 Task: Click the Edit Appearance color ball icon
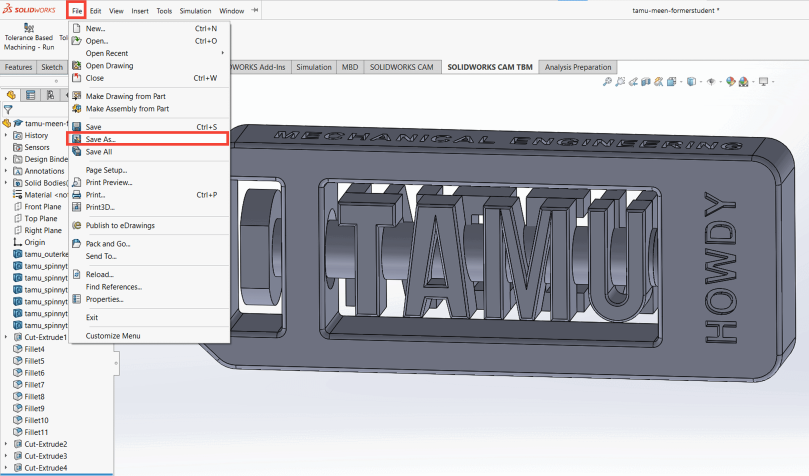[x=731, y=81]
